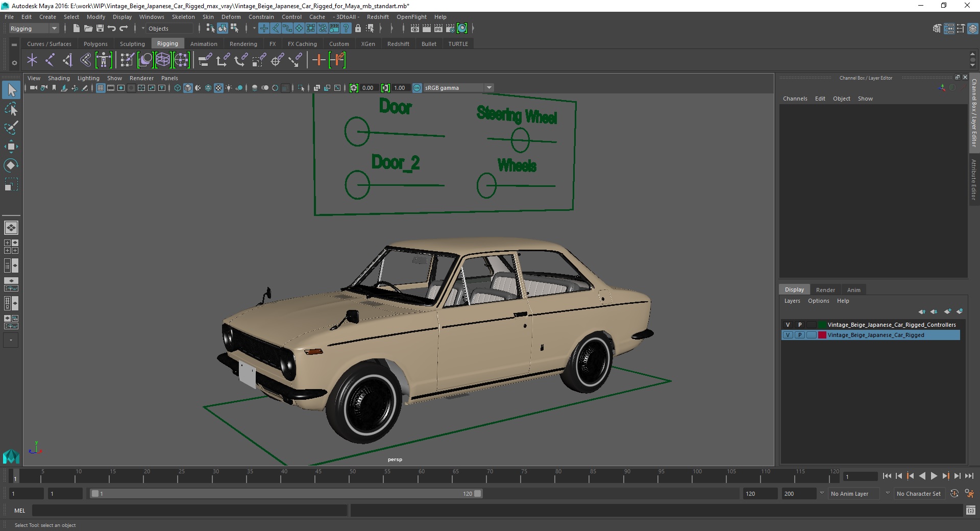Go to end of playback range
980x531 pixels.
[x=969, y=476]
